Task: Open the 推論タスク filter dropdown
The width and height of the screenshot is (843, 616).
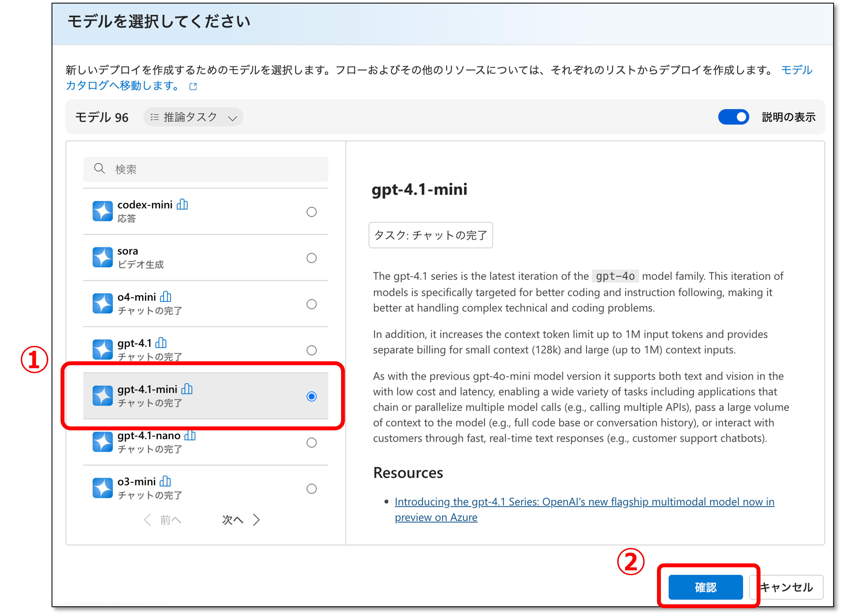Action: pyautogui.click(x=193, y=117)
